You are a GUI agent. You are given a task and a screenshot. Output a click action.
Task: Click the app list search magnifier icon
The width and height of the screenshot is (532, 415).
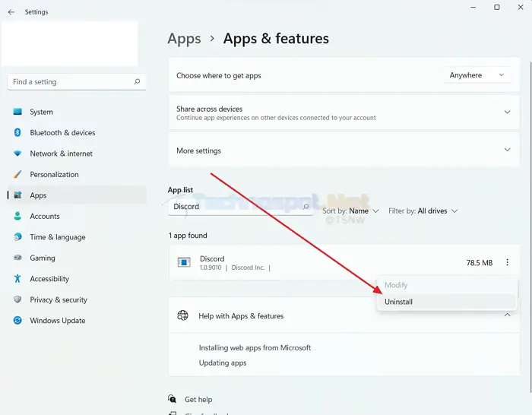point(306,206)
